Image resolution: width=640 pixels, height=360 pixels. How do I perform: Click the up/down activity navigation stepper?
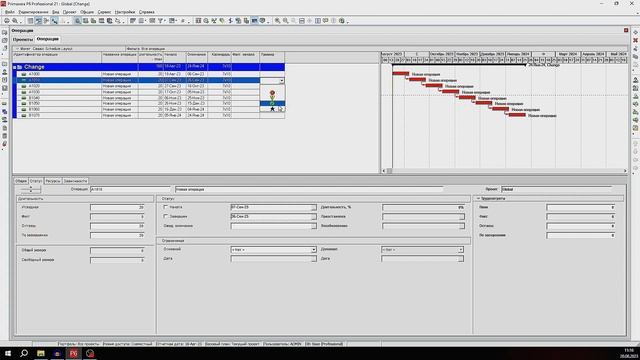pyautogui.click(x=31, y=189)
